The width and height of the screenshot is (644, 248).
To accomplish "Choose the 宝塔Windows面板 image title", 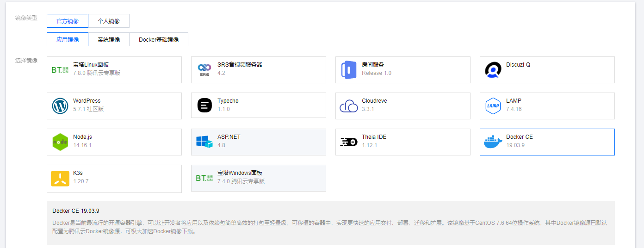I will (x=240, y=173).
